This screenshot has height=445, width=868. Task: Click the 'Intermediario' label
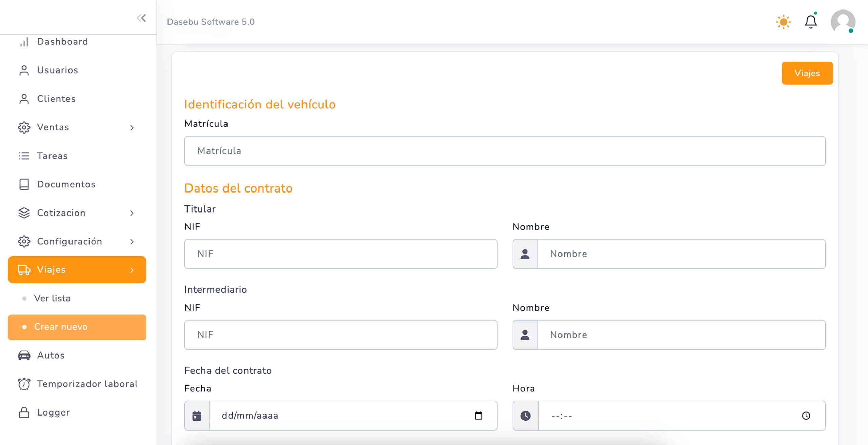click(x=216, y=289)
